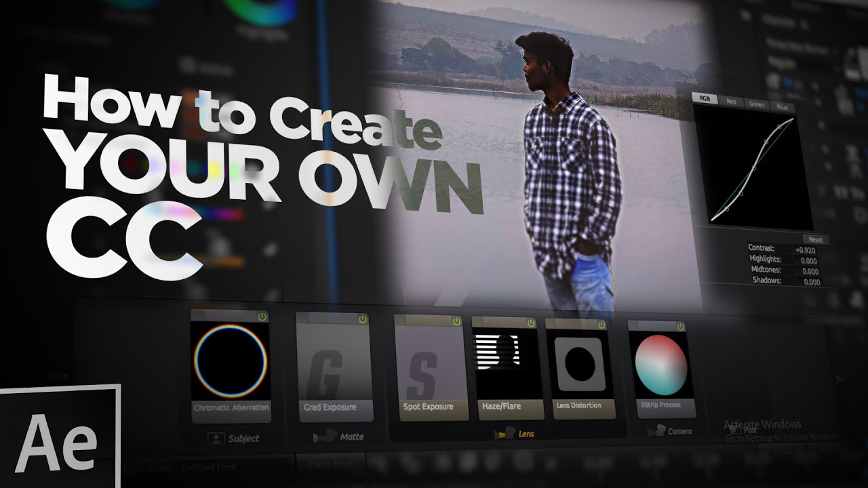Switch to the RGB curves tab

coord(705,99)
